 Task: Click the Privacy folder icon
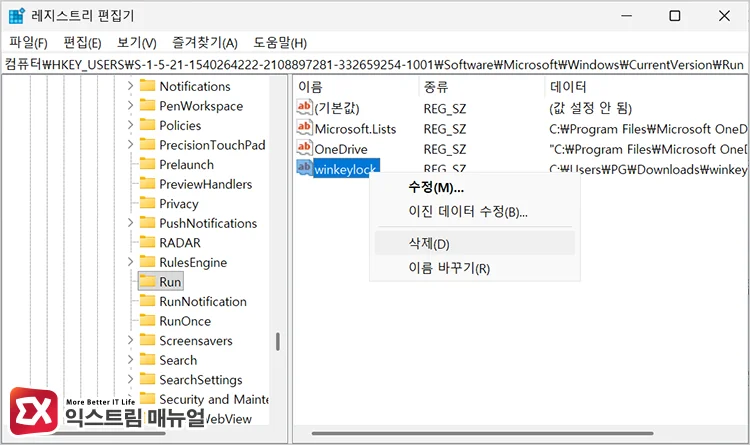tap(147, 203)
